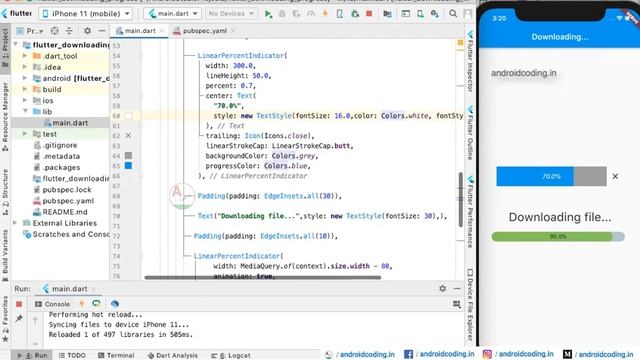Viewport: 640px width, 360px height.
Task: Click the close X beside the 70% progress bar
Action: 615,176
